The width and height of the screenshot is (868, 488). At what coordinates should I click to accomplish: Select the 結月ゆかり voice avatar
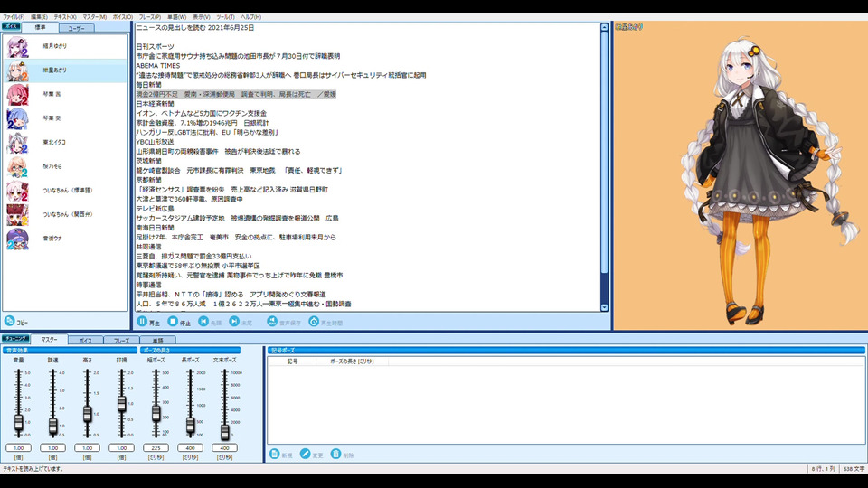pyautogui.click(x=17, y=47)
